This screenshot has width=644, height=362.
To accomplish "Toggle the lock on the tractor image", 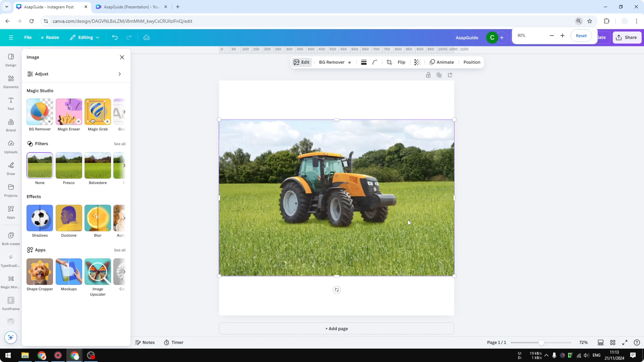I will coord(428,75).
